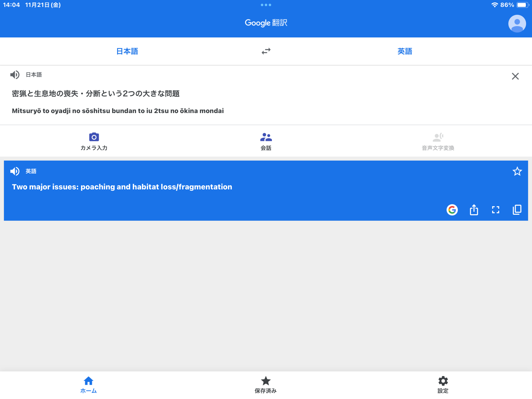Swap source and target languages
This screenshot has width=532, height=399.
pyautogui.click(x=266, y=51)
